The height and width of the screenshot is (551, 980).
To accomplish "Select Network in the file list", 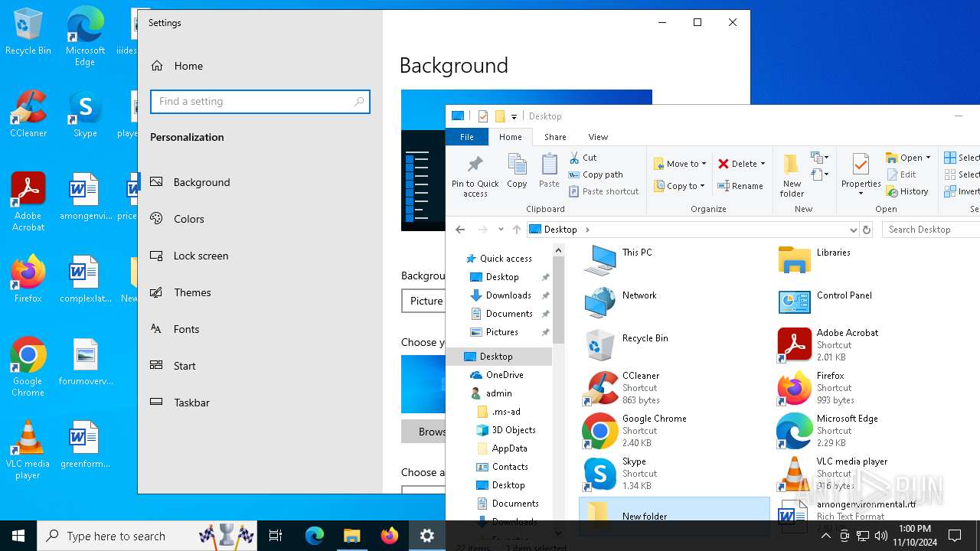I will (674, 304).
